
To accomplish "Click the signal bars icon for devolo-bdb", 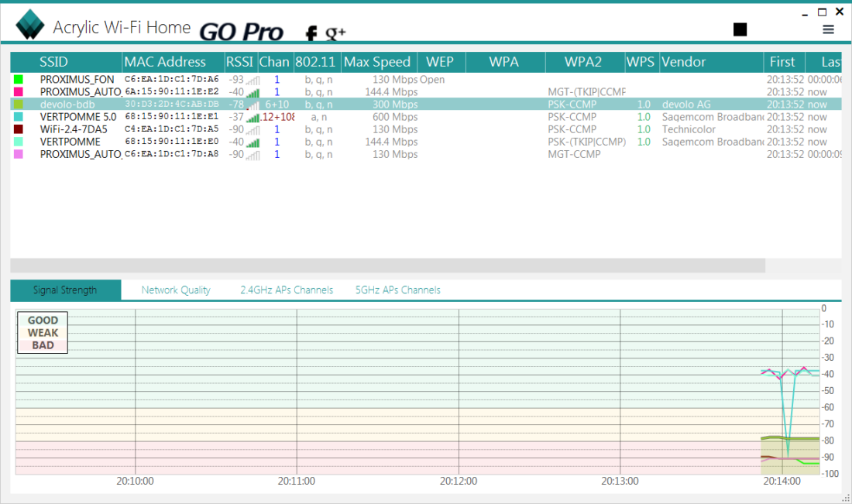I will [x=253, y=105].
